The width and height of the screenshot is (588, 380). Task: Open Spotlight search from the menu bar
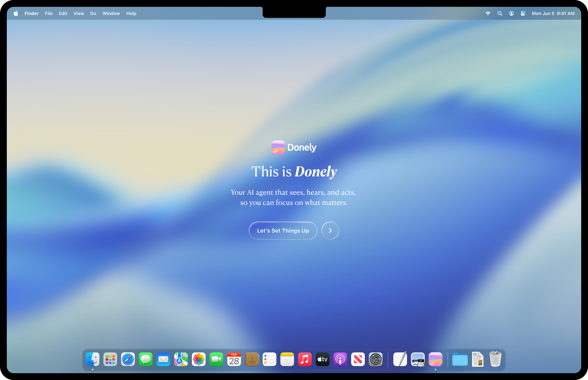click(x=500, y=13)
